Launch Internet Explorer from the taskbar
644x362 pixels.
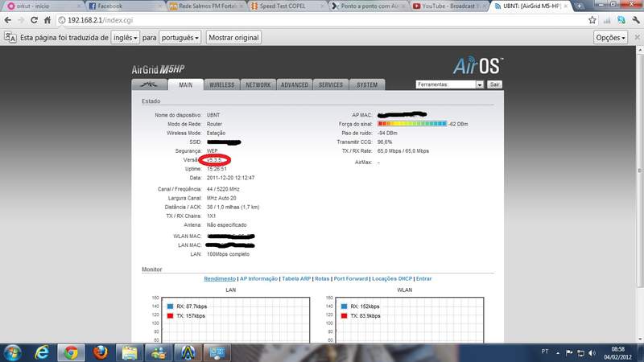point(42,352)
